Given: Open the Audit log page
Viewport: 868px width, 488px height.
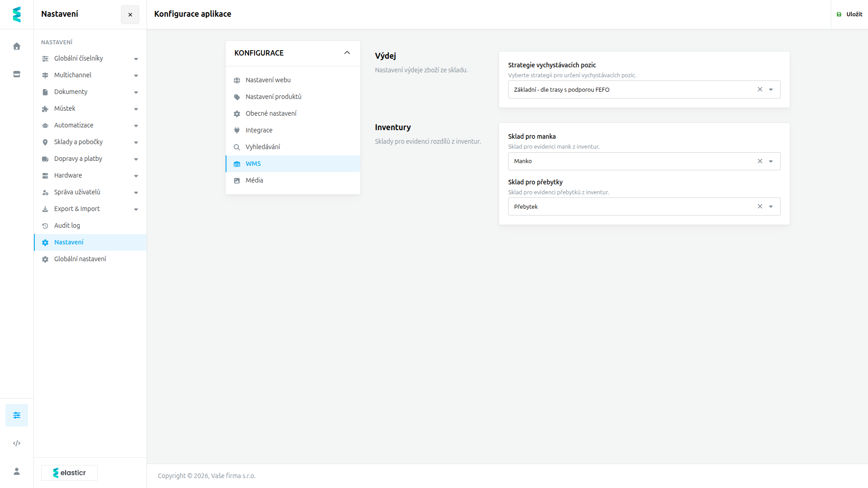Looking at the screenshot, I should [x=90, y=225].
